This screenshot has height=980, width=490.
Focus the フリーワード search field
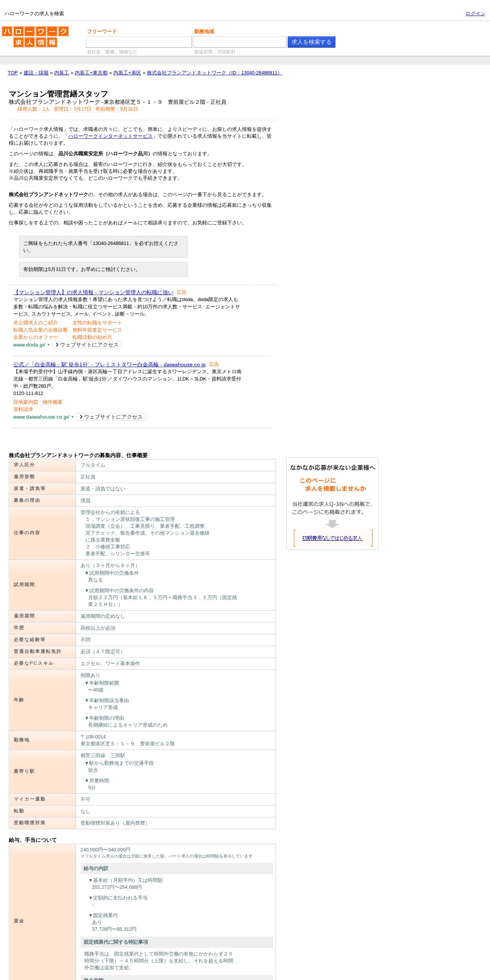coord(139,42)
